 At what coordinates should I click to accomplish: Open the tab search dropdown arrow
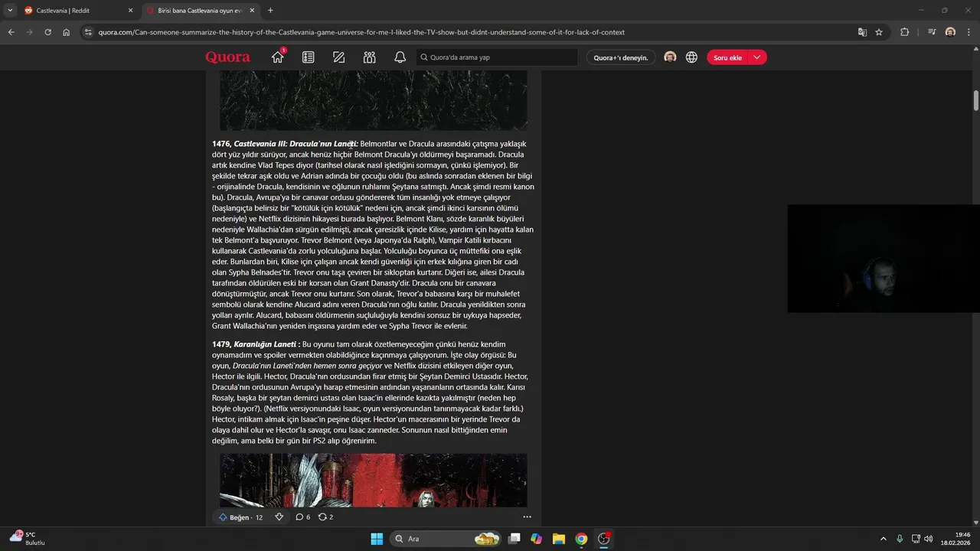click(x=9, y=11)
